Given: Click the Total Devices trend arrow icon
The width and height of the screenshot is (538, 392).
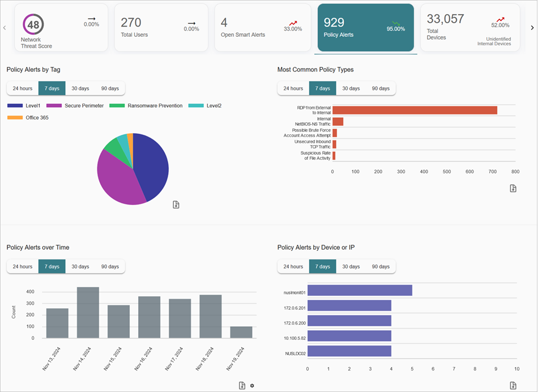Looking at the screenshot, I should (499, 19).
